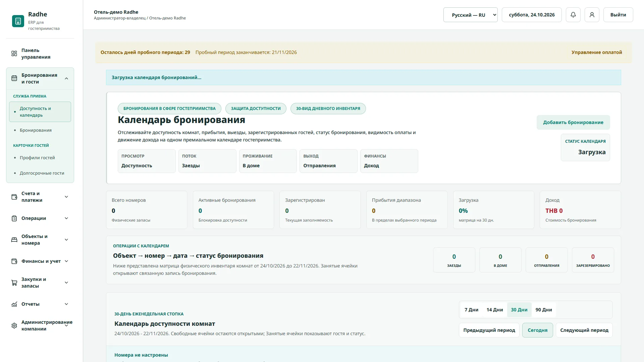Image resolution: width=644 pixels, height=362 pixels.
Task: Click the Выход Отправления card
Action: pos(328,161)
